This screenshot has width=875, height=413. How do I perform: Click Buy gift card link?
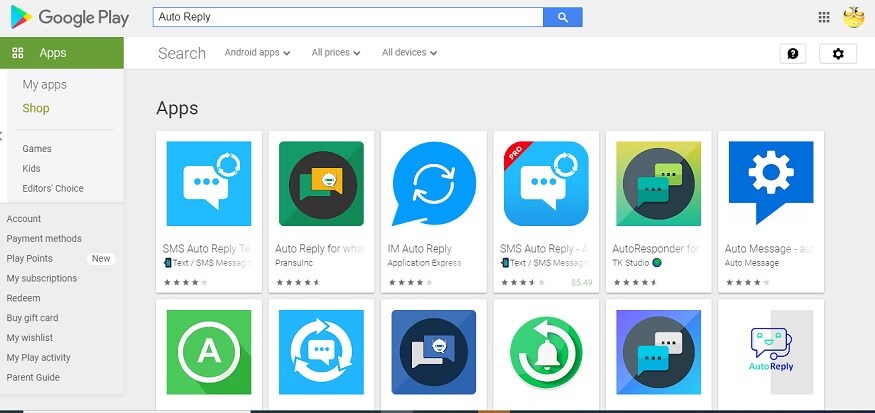(x=32, y=318)
